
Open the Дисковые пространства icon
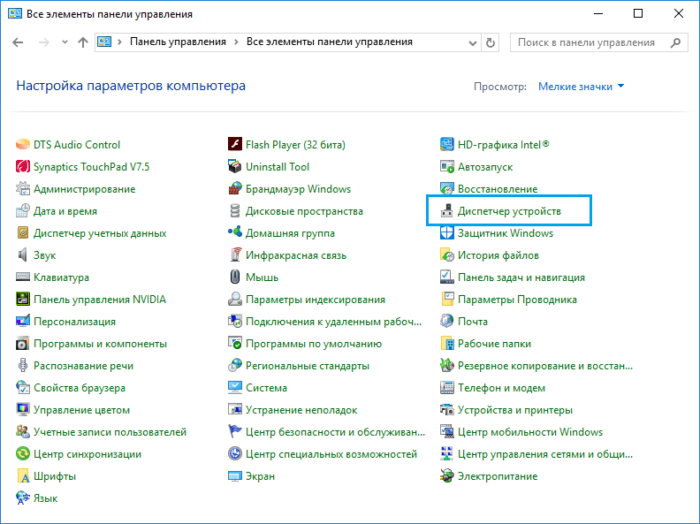pos(235,211)
